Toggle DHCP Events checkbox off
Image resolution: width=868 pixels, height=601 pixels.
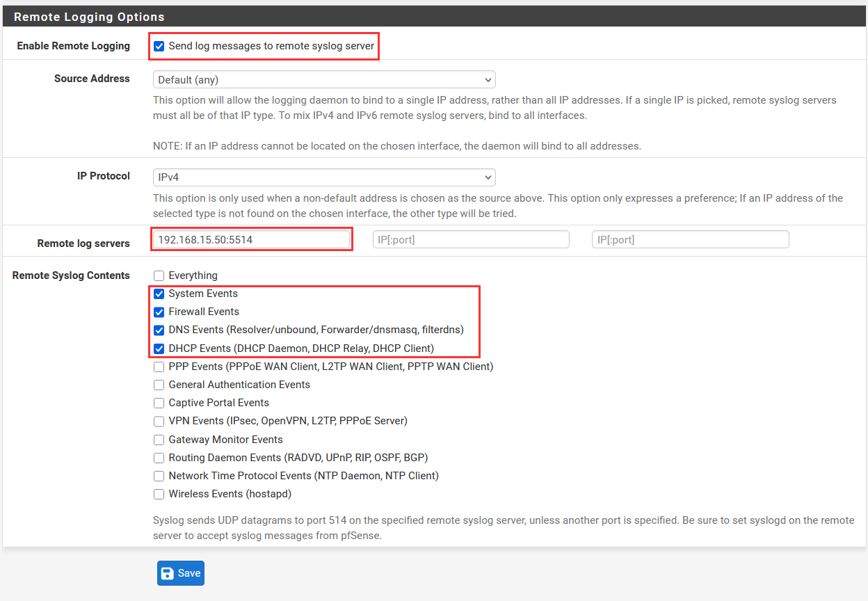[x=159, y=348]
